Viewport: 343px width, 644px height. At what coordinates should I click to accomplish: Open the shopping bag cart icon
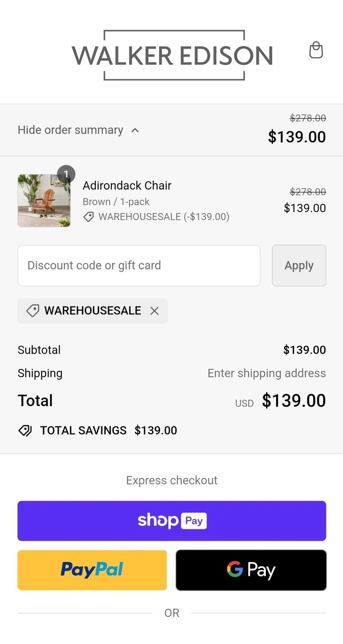316,50
